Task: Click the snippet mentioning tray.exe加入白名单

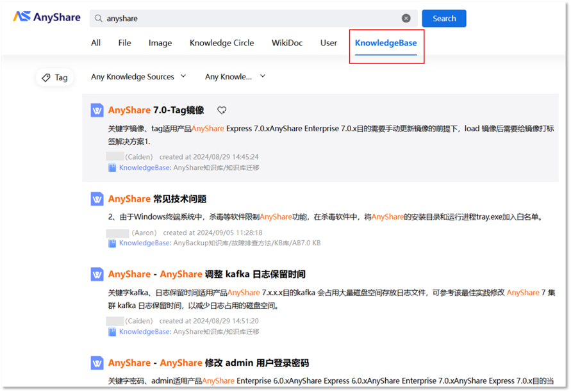Action: click(326, 217)
